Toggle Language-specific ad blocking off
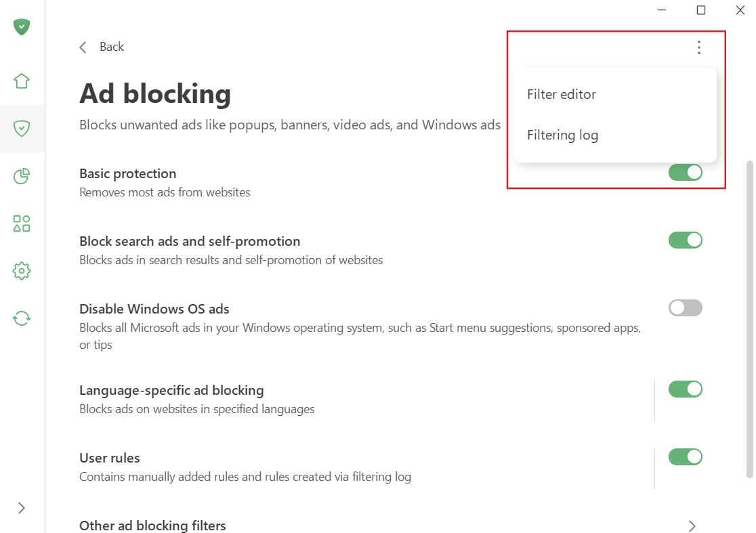 click(686, 389)
